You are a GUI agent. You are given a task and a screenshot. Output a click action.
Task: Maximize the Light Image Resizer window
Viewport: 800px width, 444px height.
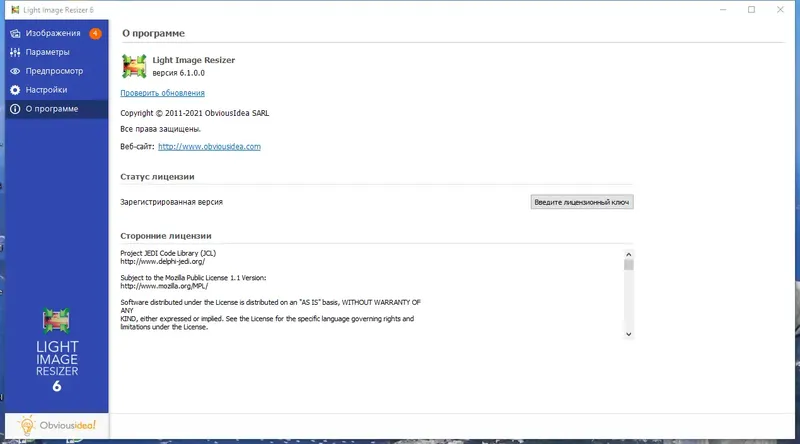point(752,10)
